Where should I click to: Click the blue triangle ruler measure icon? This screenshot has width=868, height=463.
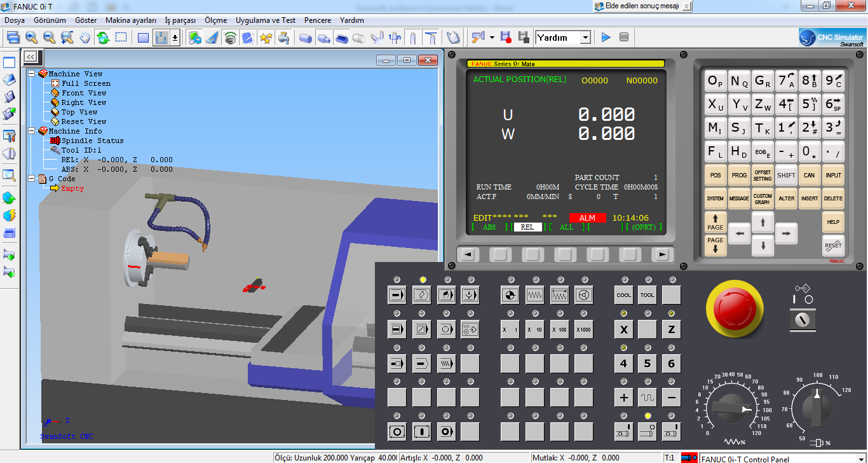212,38
